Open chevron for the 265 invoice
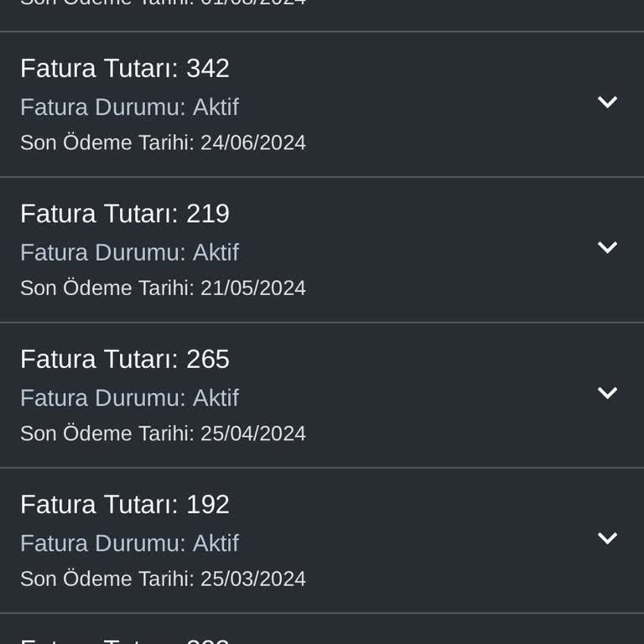The width and height of the screenshot is (644, 644). point(607,393)
